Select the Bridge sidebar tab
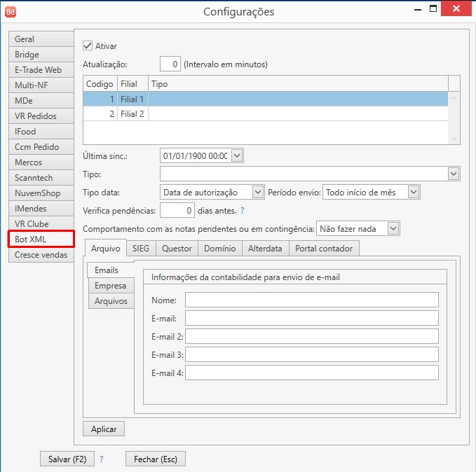 tap(41, 55)
